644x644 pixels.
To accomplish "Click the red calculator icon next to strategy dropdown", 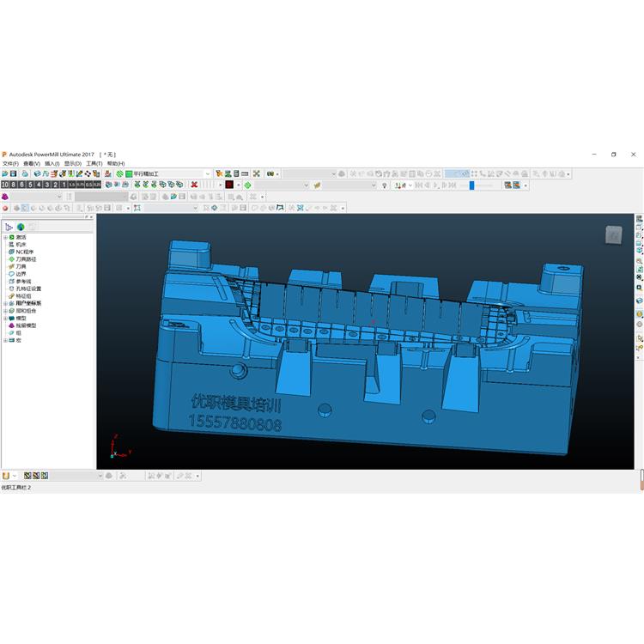I will 219,173.
